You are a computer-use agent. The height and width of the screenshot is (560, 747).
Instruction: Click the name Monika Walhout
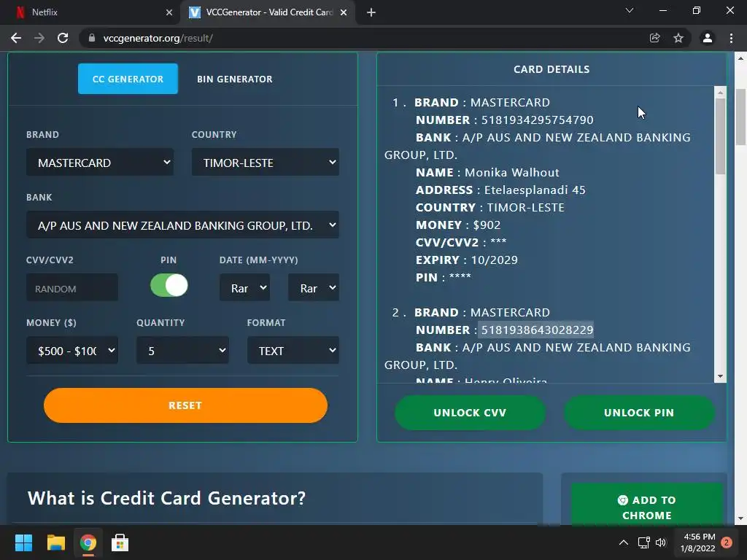point(511,172)
